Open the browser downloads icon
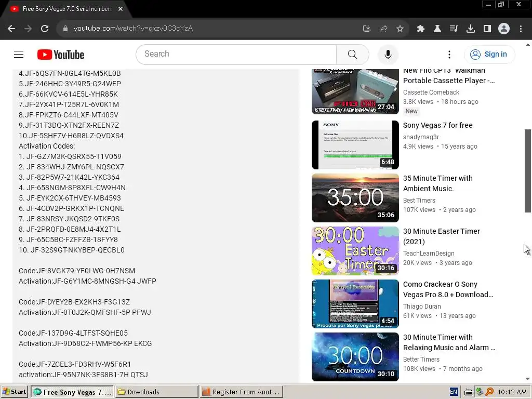 471,29
